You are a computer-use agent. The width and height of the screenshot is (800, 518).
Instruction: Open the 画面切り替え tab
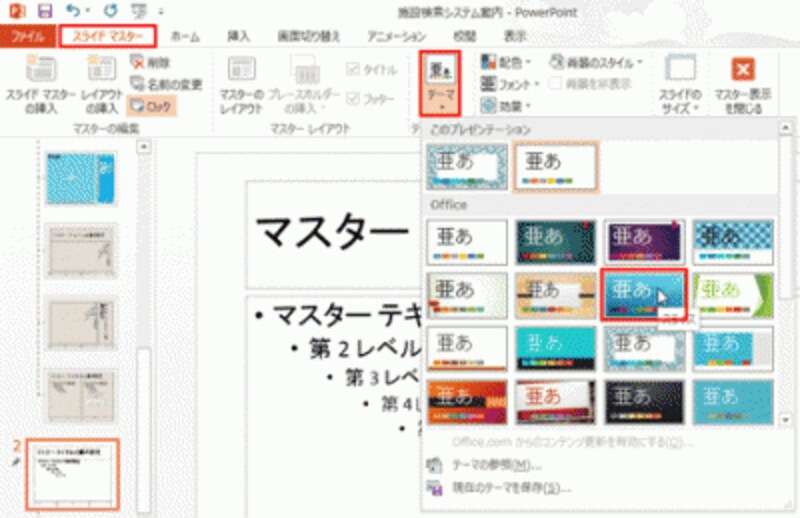coord(309,36)
